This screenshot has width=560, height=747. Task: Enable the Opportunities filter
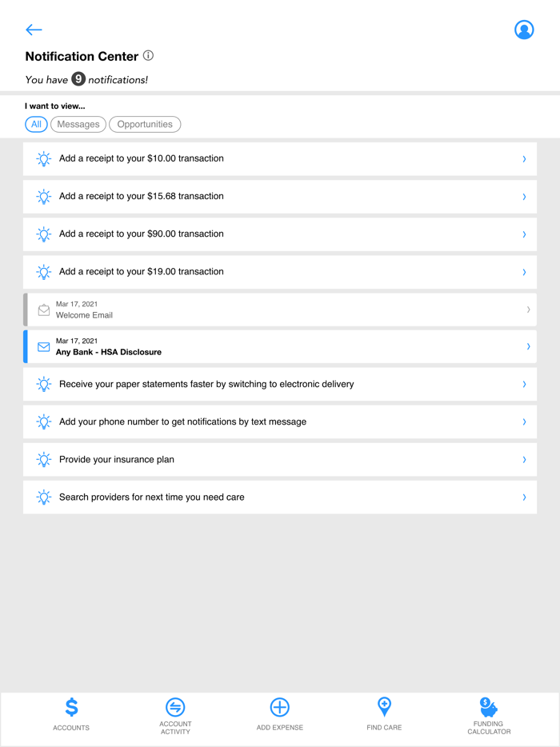[x=145, y=124]
